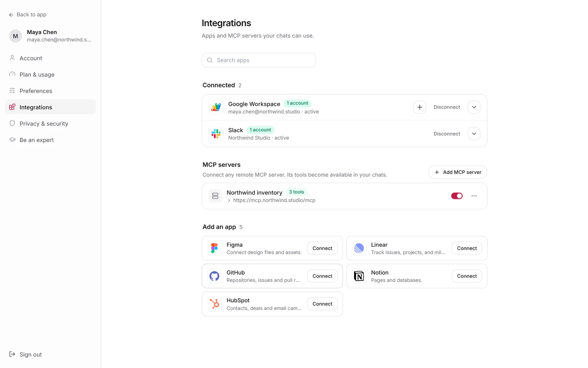Open Northwind inventory more options menu

(474, 196)
